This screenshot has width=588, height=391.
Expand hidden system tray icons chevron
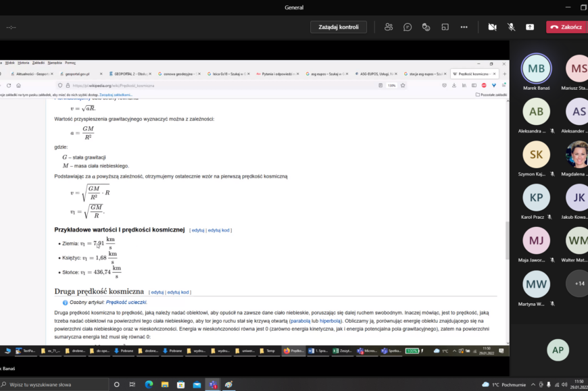coord(533,385)
